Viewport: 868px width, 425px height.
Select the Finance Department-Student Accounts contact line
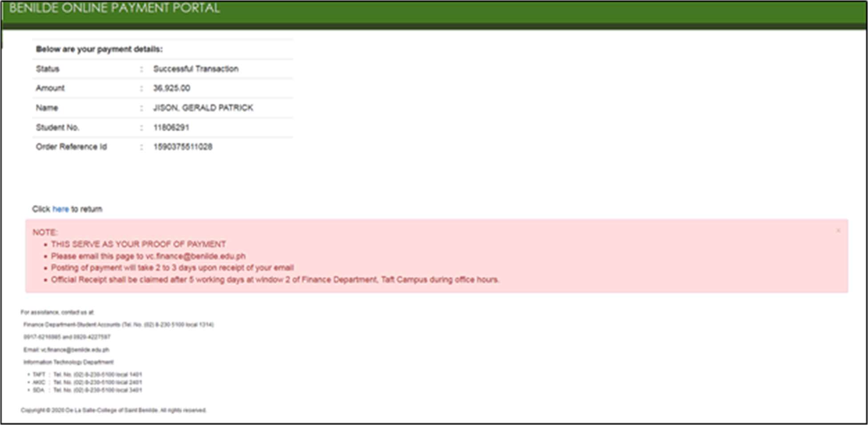point(119,325)
